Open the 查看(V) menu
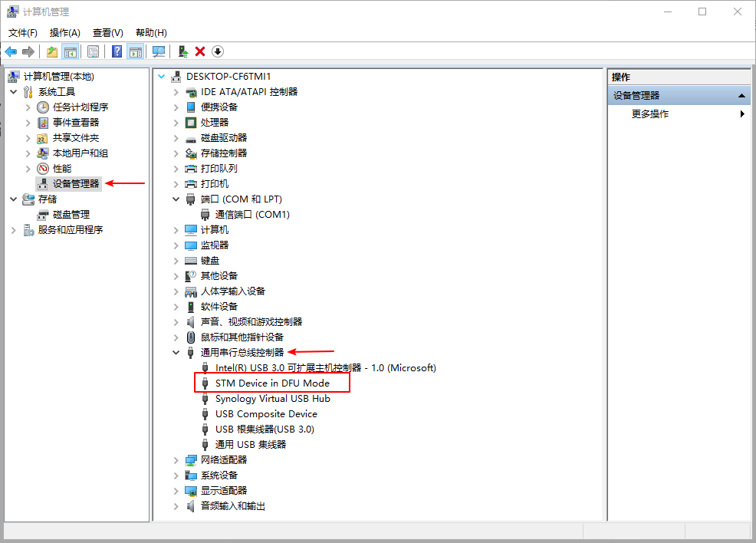 [107, 33]
